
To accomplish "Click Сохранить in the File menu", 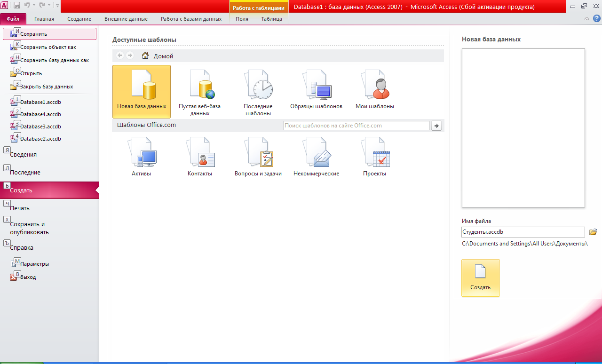I will [x=49, y=34].
